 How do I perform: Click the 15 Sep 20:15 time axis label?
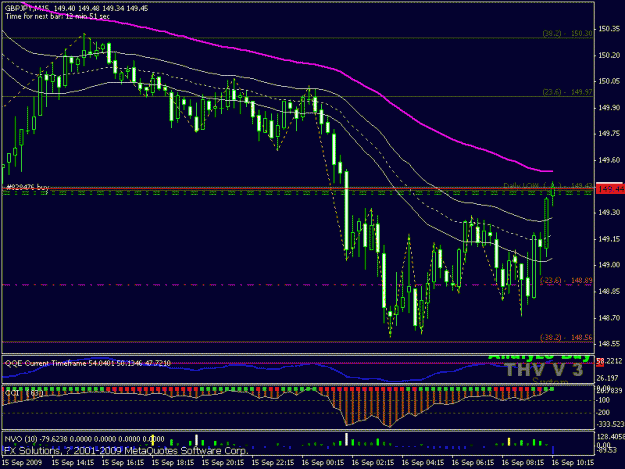pos(223,463)
